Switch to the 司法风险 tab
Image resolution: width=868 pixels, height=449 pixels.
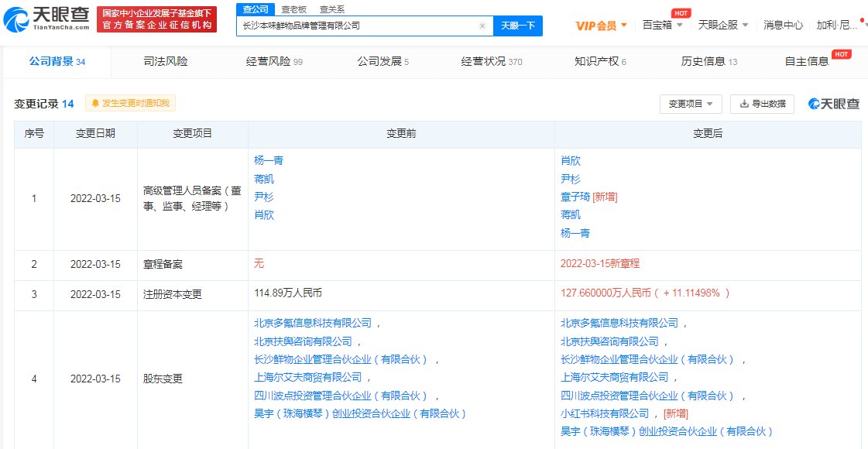tap(166, 61)
